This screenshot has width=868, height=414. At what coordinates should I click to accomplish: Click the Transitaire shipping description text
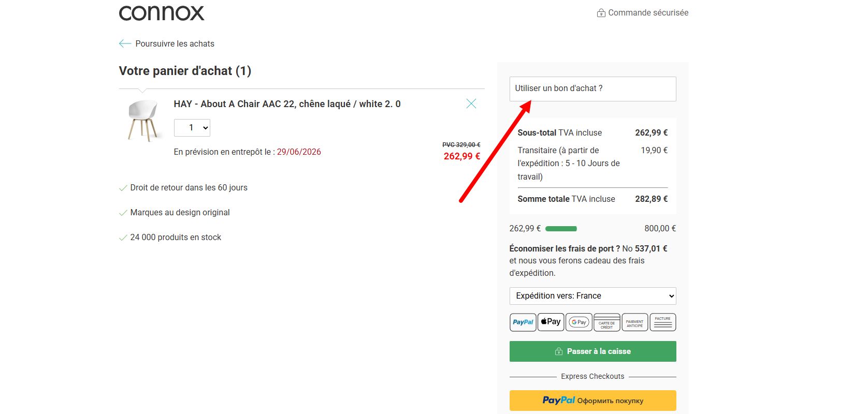click(x=569, y=164)
